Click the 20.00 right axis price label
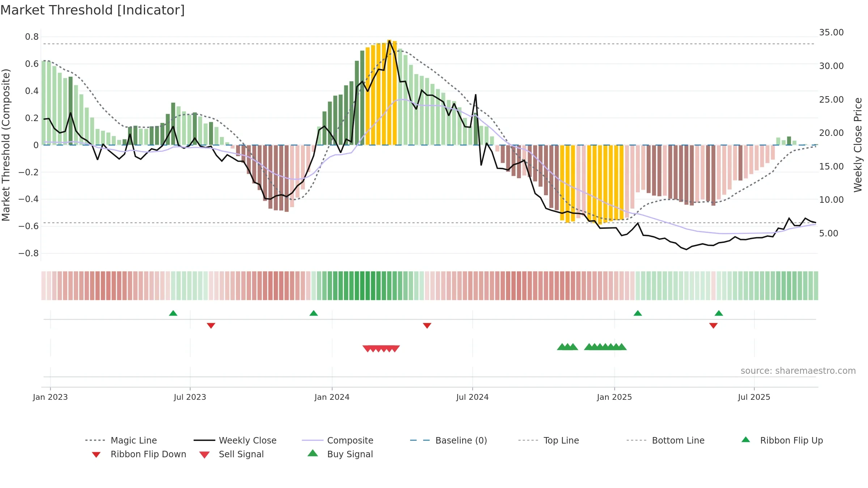This screenshot has height=488, width=868. (831, 133)
